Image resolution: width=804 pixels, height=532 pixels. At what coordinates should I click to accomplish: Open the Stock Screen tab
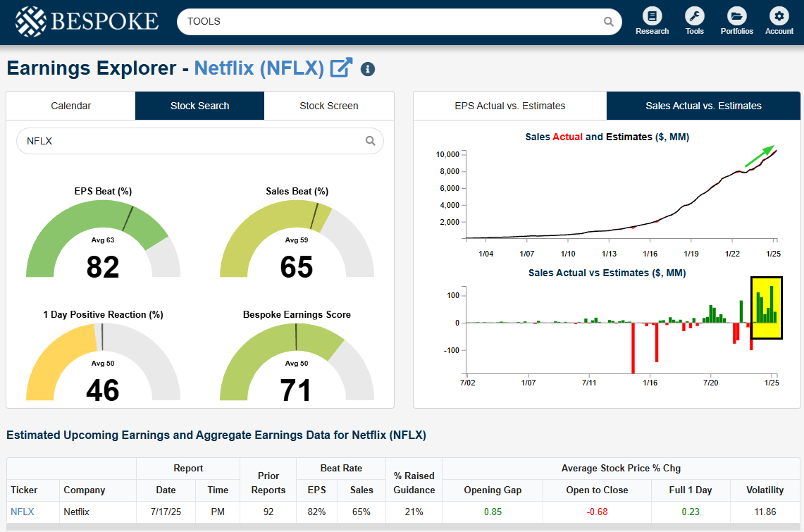[x=328, y=106]
